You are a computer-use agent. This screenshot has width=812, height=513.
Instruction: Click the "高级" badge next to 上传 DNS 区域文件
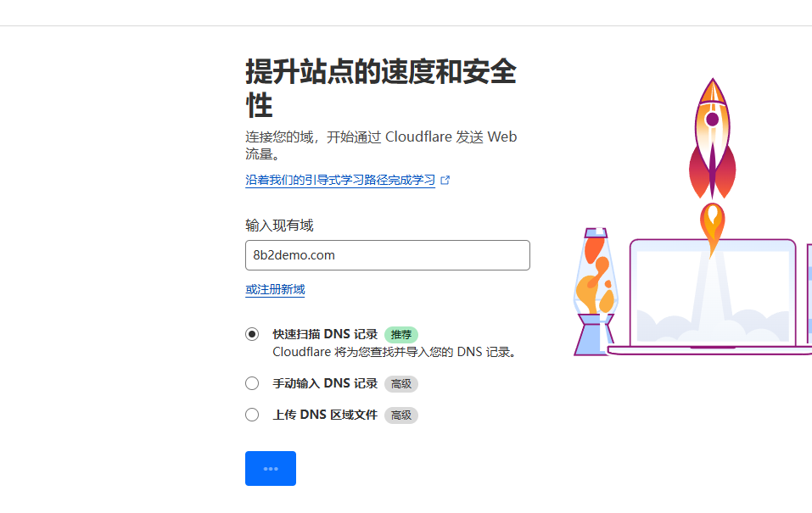click(x=400, y=415)
